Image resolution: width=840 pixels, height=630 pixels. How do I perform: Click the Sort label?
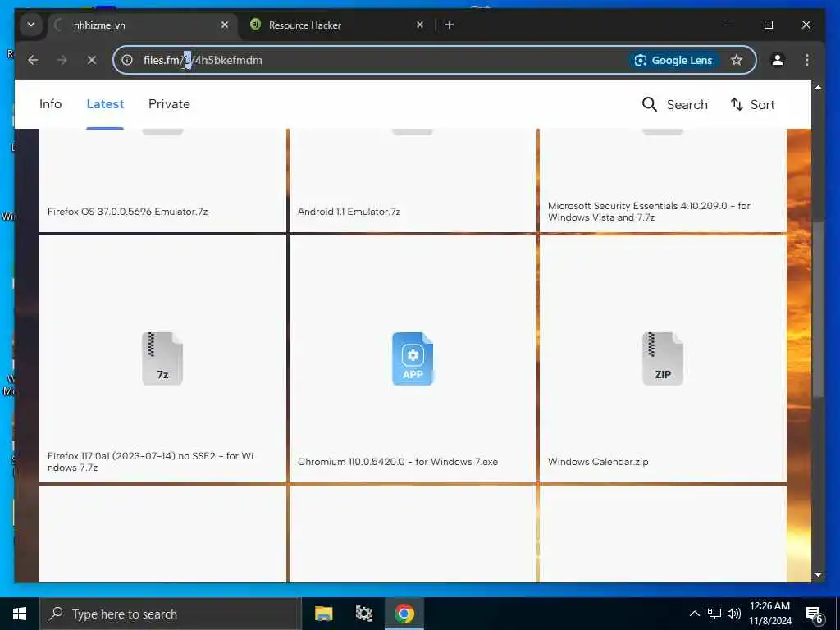(762, 104)
